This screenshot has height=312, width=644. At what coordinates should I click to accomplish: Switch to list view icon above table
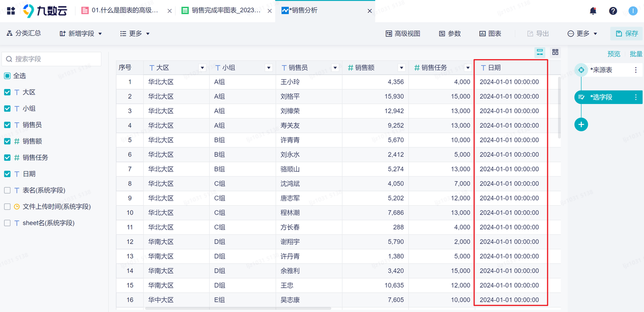[x=540, y=52]
